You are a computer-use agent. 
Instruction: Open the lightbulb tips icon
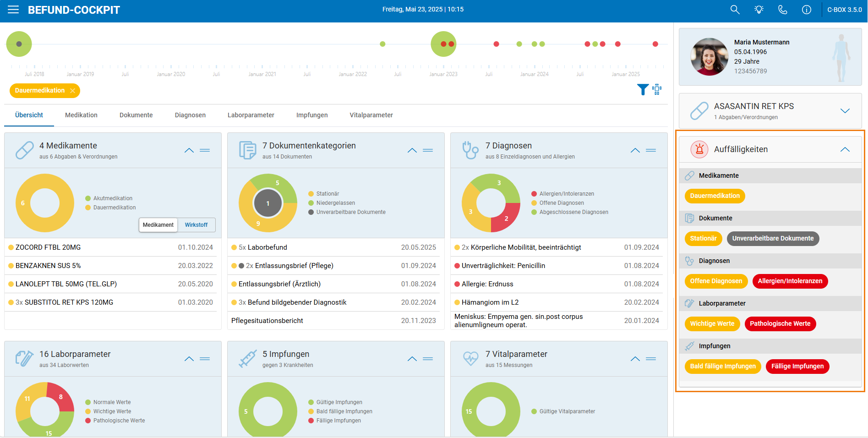coord(759,10)
